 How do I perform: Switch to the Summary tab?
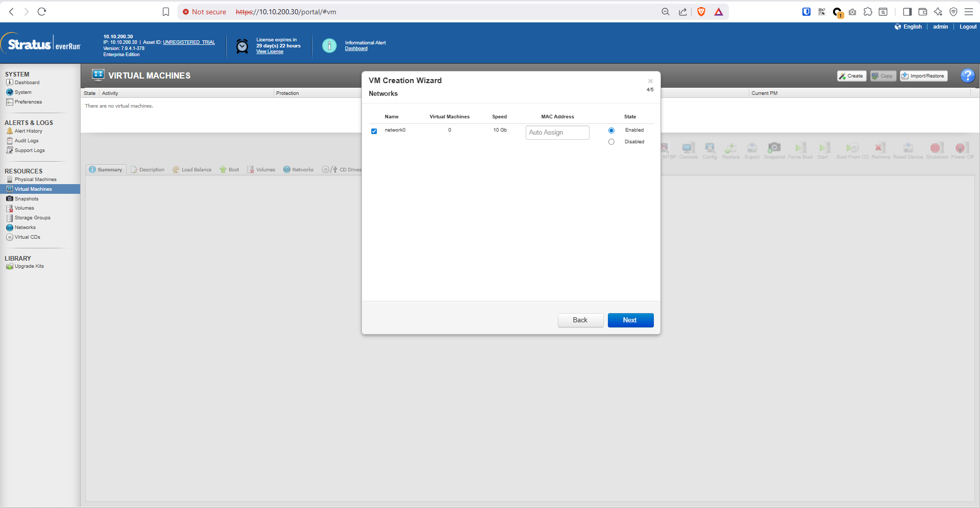pyautogui.click(x=106, y=170)
